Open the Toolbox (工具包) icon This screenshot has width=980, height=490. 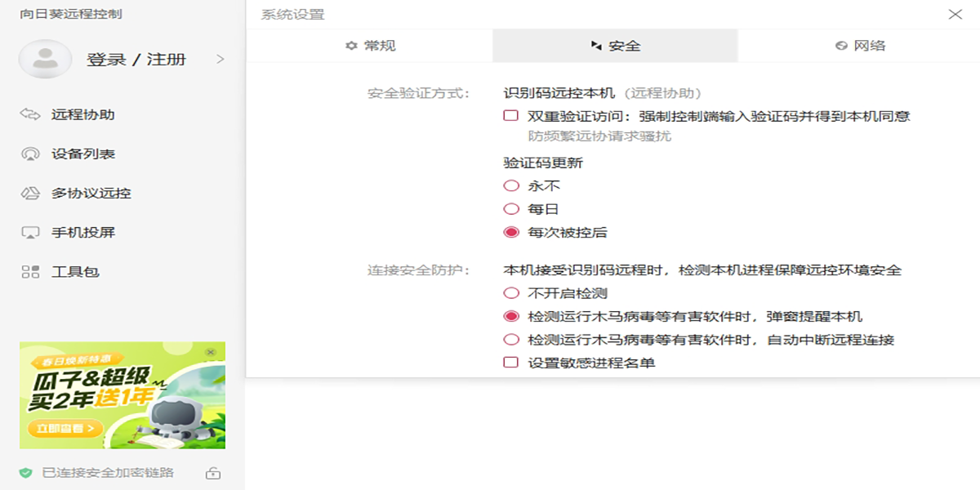point(30,271)
